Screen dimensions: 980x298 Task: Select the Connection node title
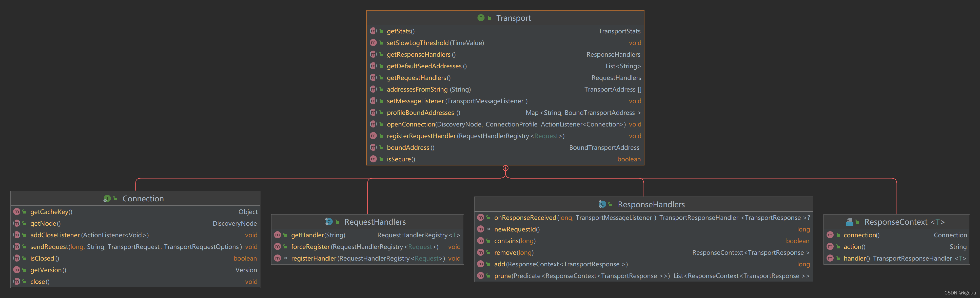pos(143,198)
